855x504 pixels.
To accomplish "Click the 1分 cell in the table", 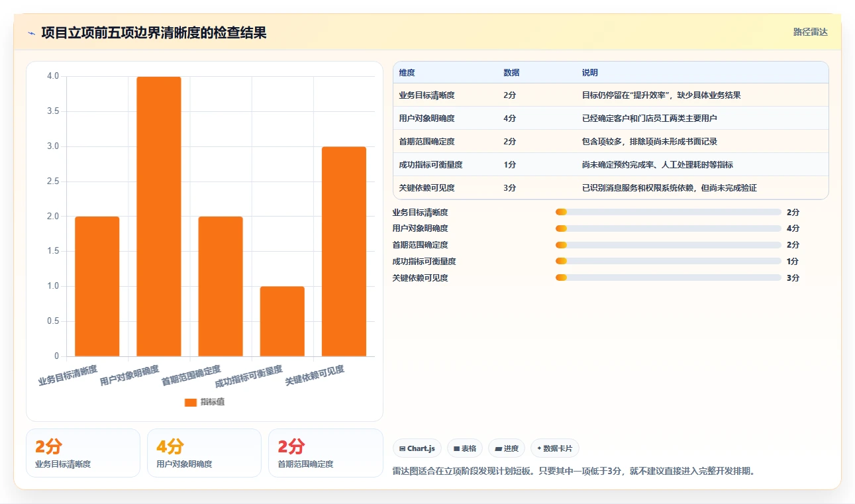I will (509, 164).
